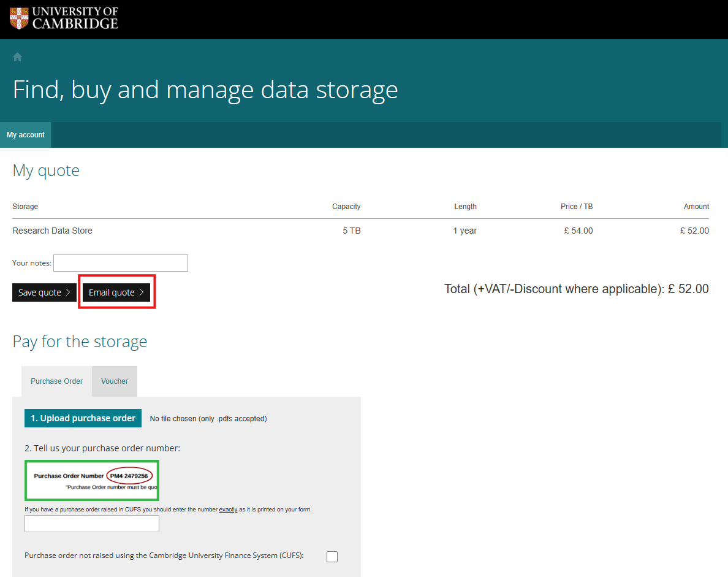Click the Storage column header

pos(25,207)
